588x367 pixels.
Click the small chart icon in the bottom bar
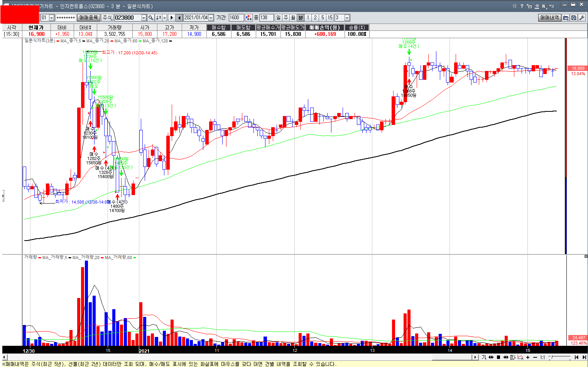520,357
